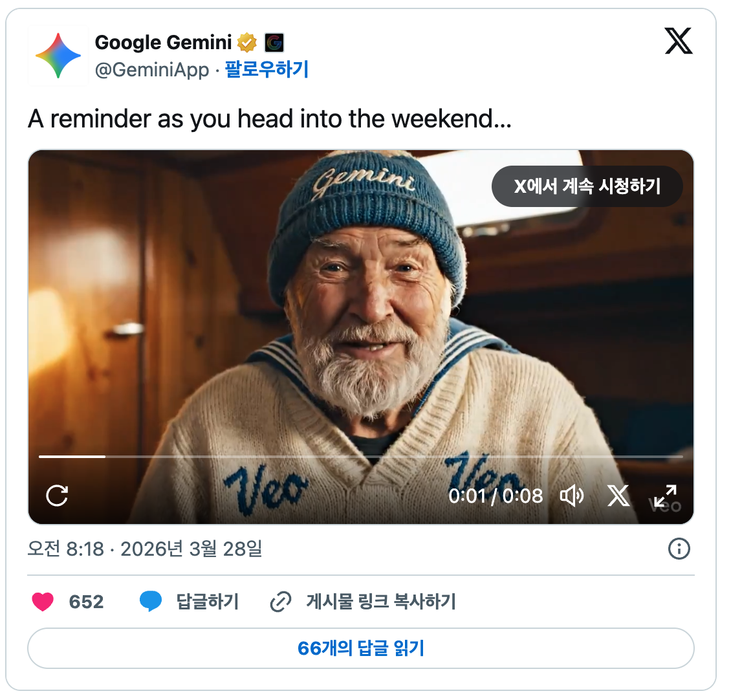This screenshot has height=700, width=731.
Task: Click the gold verified badge
Action: click(247, 43)
